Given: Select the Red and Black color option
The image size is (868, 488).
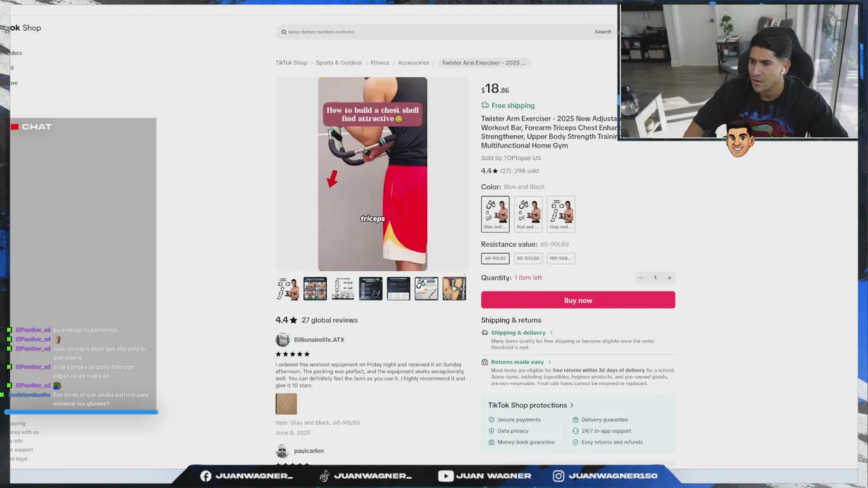Looking at the screenshot, I should [528, 213].
